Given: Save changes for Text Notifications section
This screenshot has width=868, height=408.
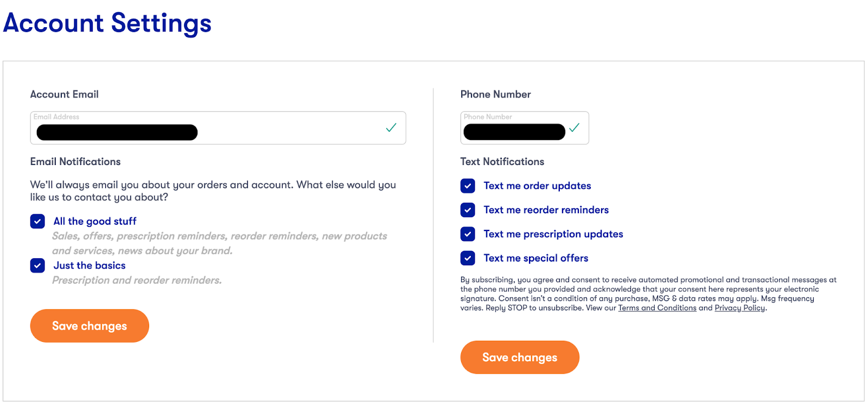Looking at the screenshot, I should coord(520,358).
